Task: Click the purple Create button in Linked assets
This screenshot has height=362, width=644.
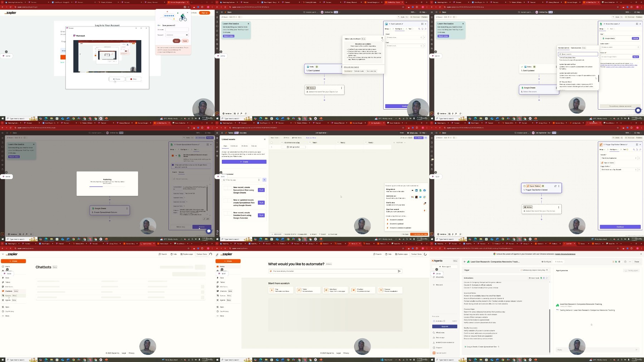Action: (x=244, y=162)
